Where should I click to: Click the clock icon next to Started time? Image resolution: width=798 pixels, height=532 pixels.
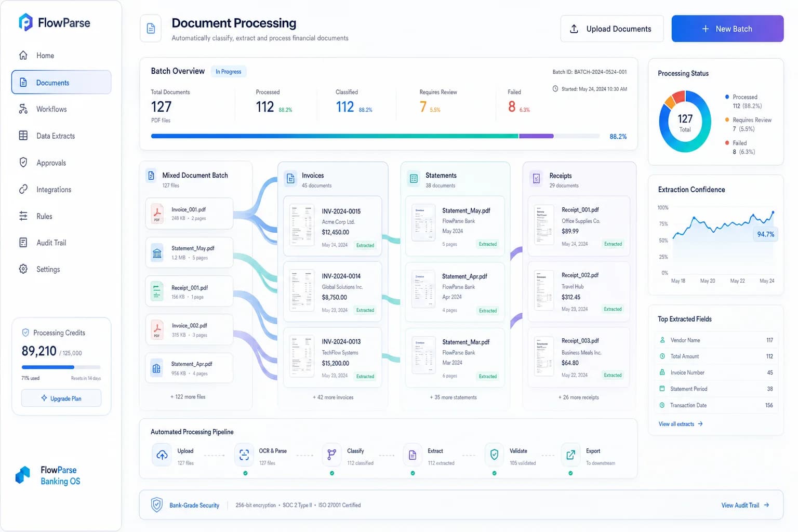coord(555,89)
